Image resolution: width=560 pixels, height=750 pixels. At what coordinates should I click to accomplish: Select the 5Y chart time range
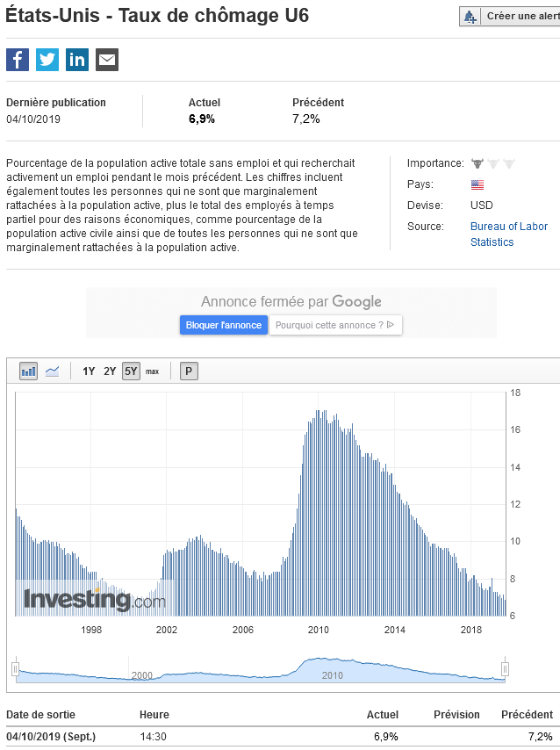[x=131, y=371]
